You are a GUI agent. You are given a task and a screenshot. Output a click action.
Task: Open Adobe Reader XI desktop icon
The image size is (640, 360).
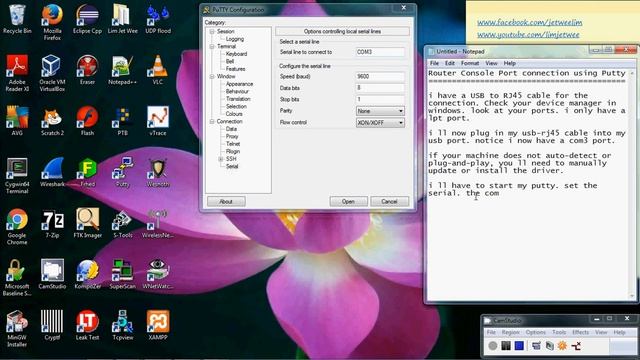click(x=17, y=73)
